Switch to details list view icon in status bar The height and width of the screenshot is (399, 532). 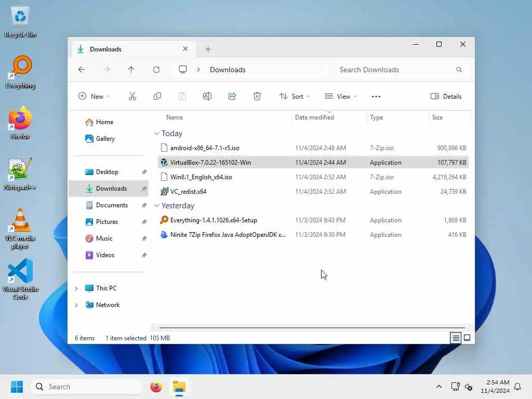tap(455, 338)
